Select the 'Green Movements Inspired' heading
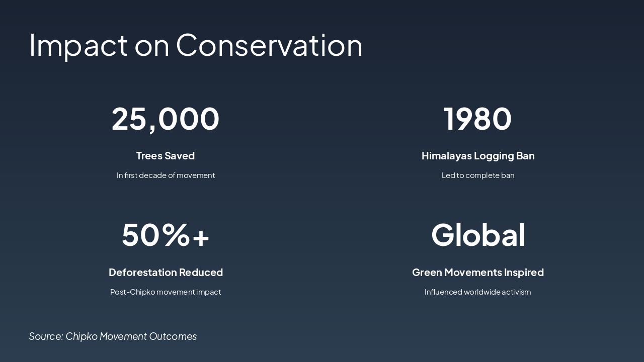The image size is (644, 362). click(478, 273)
